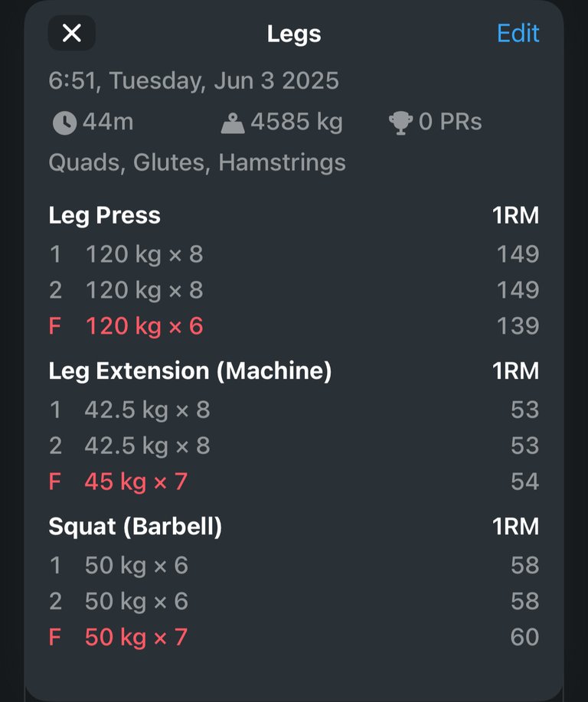Select Squat first set 50 kg × 6
Viewport: 588px width, 702px height.
pos(294,566)
